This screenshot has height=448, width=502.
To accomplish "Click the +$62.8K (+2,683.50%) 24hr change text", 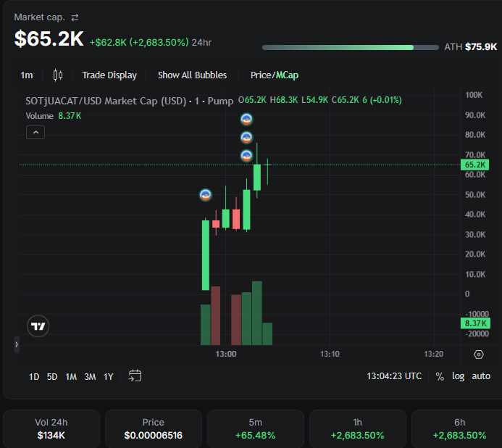I will 151,42.
